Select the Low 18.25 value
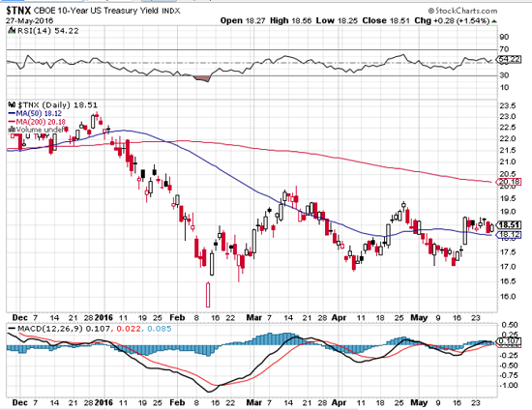This screenshot has height=410, width=532. click(x=337, y=20)
